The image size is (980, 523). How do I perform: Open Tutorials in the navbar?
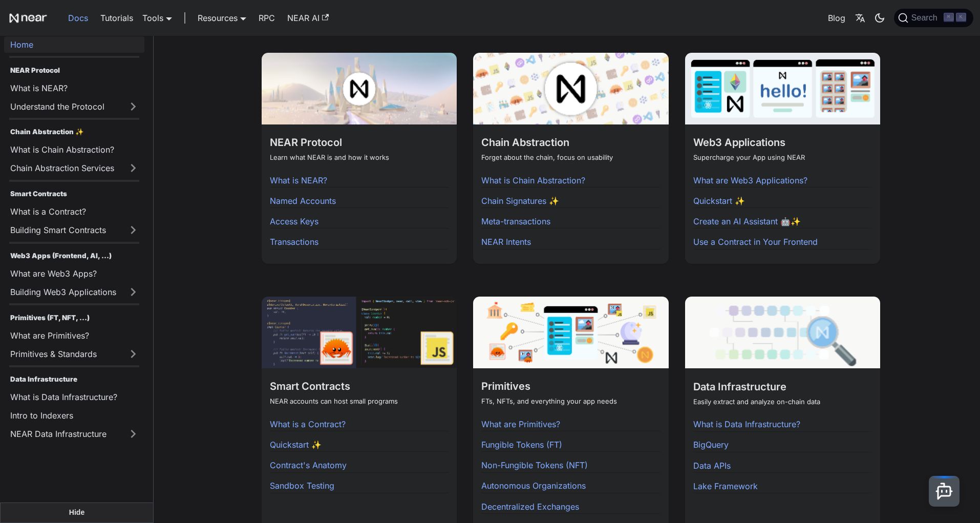(x=117, y=18)
